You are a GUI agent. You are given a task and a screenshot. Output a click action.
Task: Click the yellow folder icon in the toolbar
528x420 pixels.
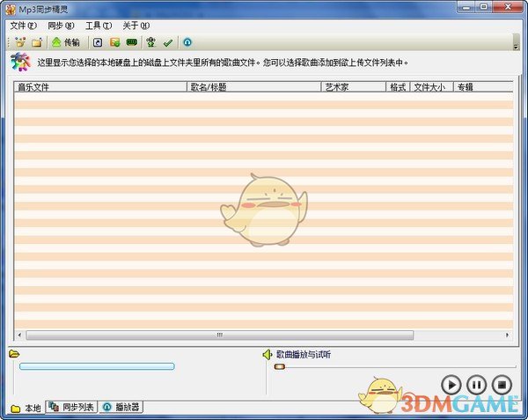pyautogui.click(x=36, y=42)
